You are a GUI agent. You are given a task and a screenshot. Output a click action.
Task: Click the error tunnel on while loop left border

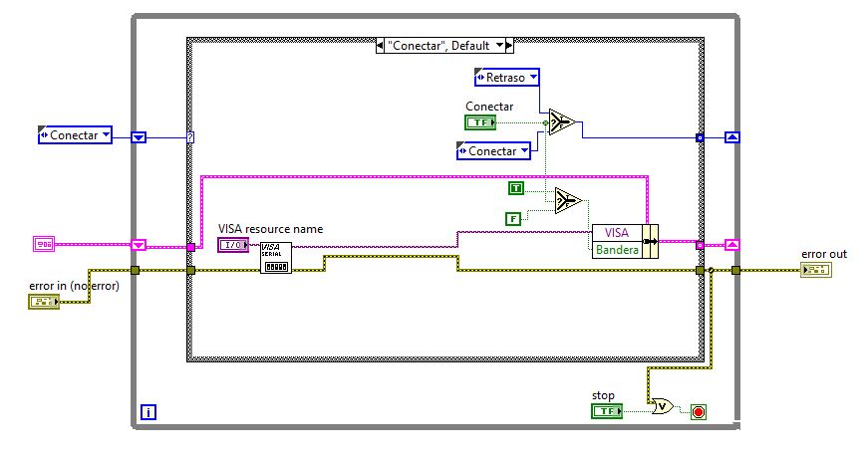pos(136,270)
